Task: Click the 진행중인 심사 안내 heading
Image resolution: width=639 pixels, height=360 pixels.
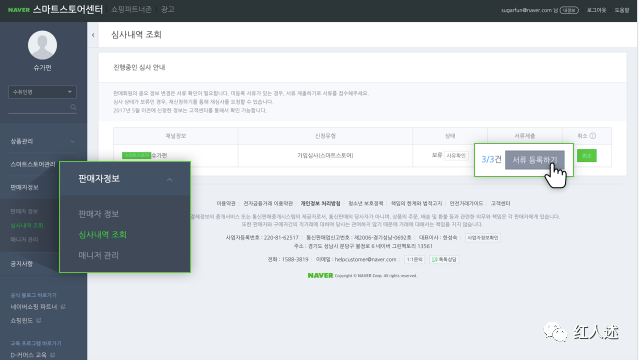Action: (x=139, y=67)
